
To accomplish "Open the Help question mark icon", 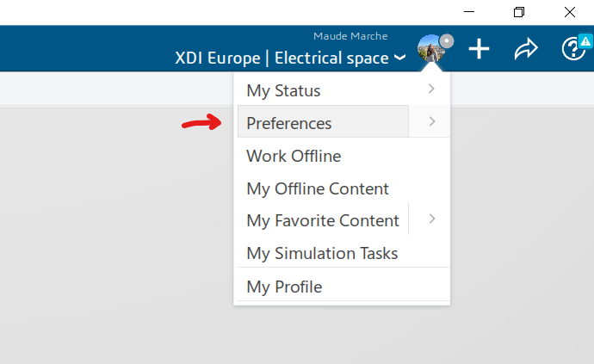I will [x=572, y=49].
